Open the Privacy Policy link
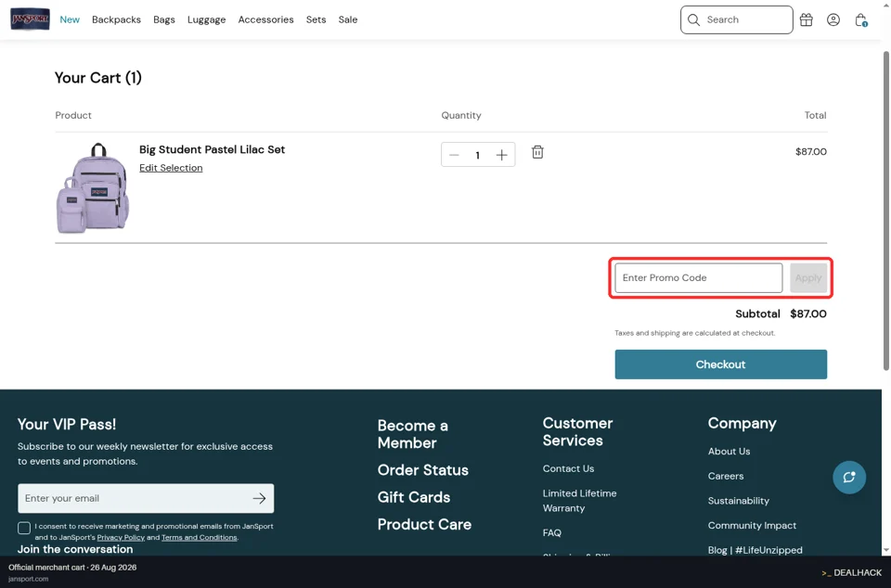 tap(121, 538)
